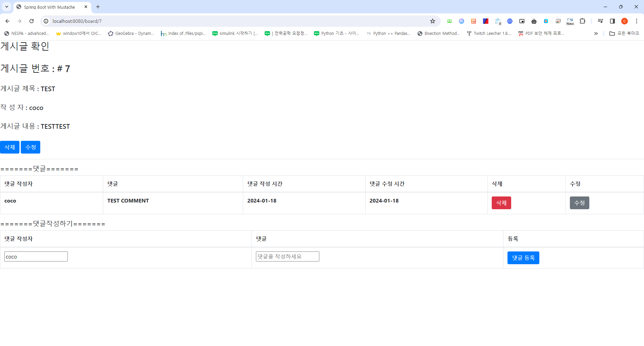
Task: Open the Chrome side panel icon
Action: point(612,21)
